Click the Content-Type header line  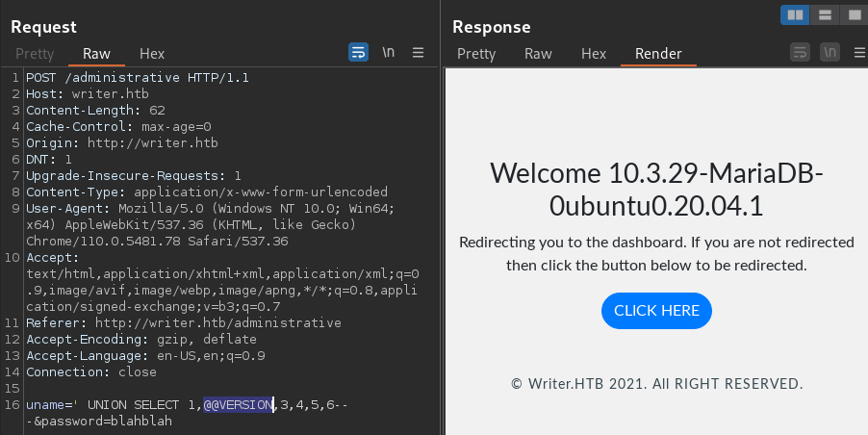[x=207, y=192]
